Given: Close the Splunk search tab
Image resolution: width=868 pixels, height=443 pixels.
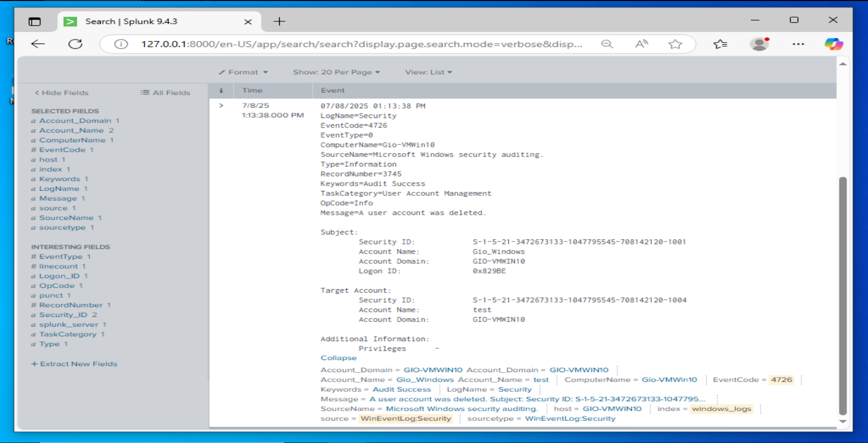Looking at the screenshot, I should coord(248,22).
